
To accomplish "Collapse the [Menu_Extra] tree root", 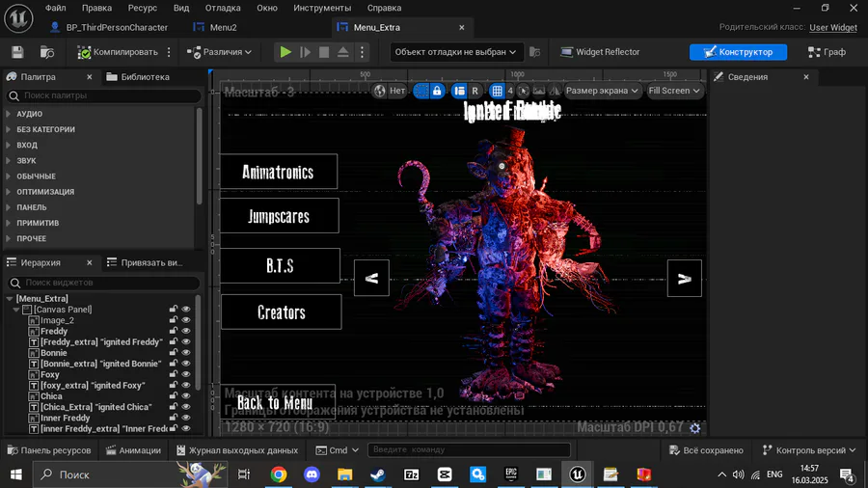I will pos(10,299).
